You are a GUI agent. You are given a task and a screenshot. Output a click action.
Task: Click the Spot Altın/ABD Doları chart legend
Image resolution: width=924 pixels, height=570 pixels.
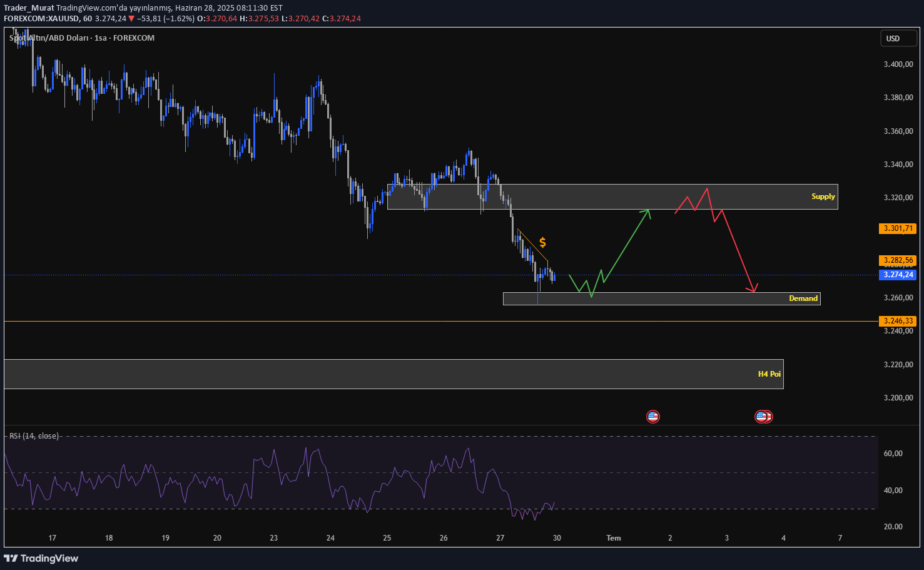tap(81, 38)
